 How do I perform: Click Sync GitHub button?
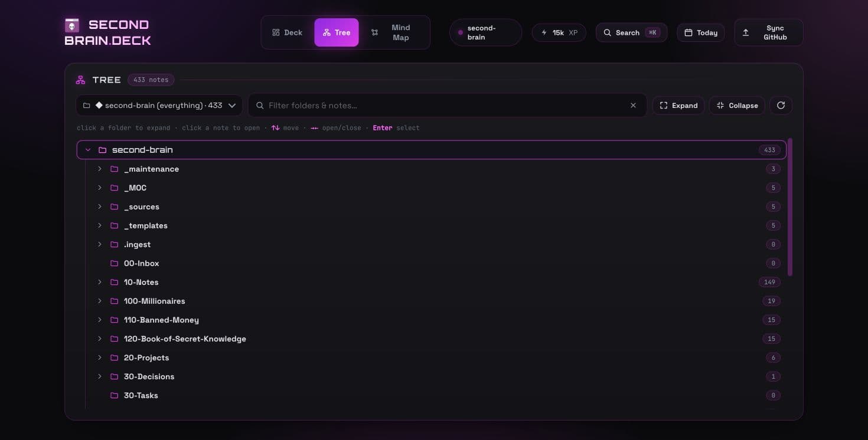(x=769, y=32)
